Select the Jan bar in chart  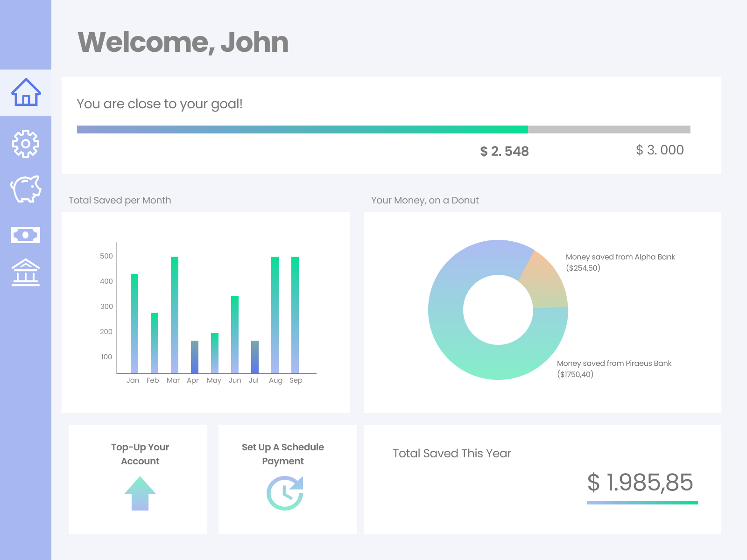point(134,324)
